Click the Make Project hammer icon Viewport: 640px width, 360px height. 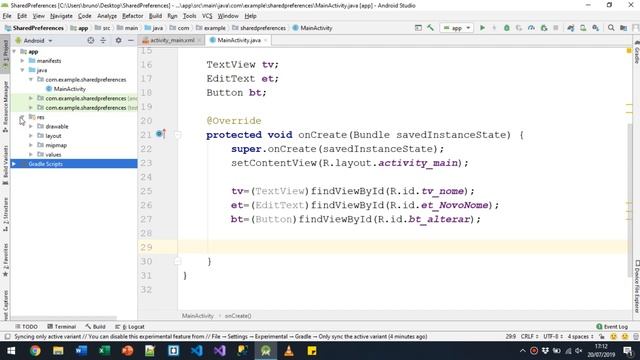click(x=430, y=28)
